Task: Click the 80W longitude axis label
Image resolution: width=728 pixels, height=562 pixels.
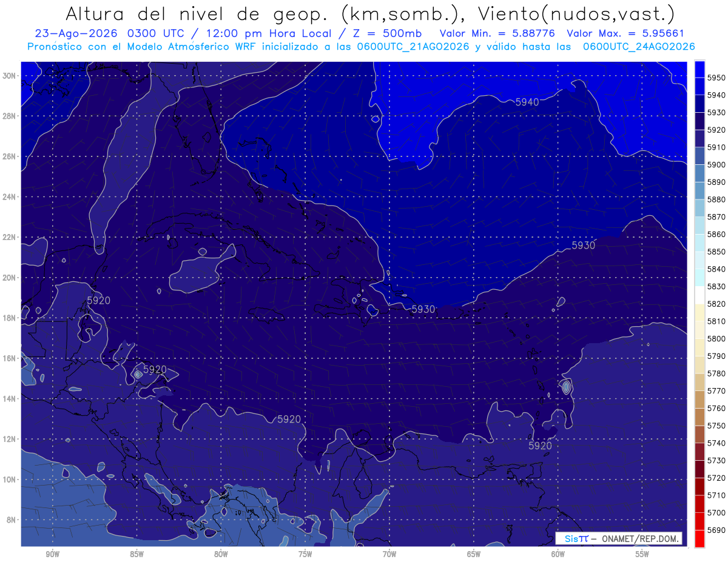Action: [x=221, y=554]
